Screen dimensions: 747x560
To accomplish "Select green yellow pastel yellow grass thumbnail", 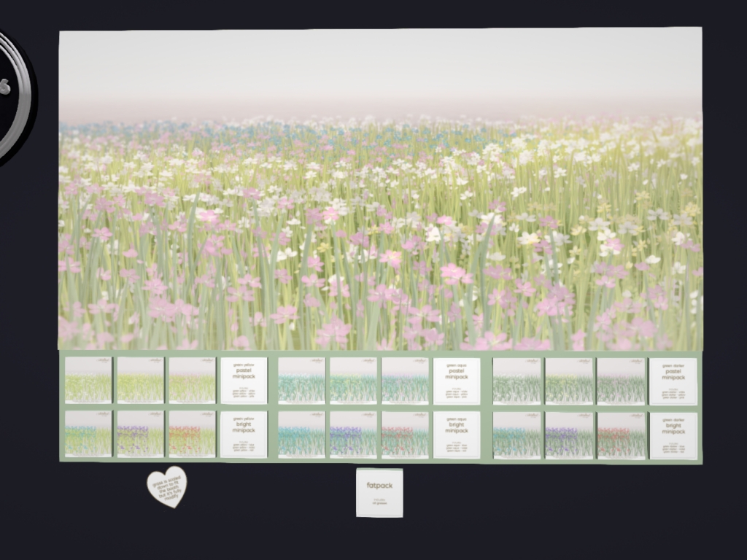I will pyautogui.click(x=141, y=380).
